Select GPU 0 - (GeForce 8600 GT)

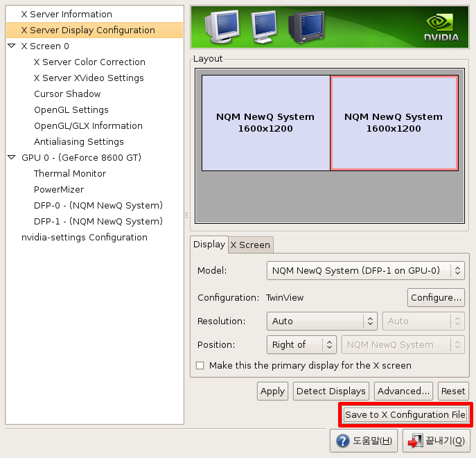pos(81,157)
